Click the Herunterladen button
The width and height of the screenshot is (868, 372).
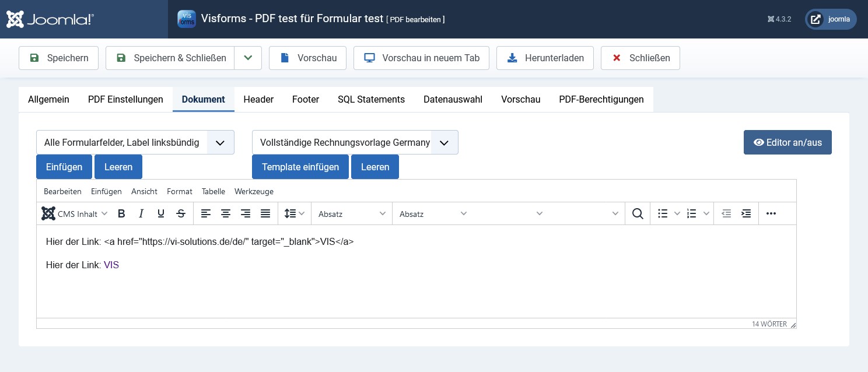tap(545, 58)
